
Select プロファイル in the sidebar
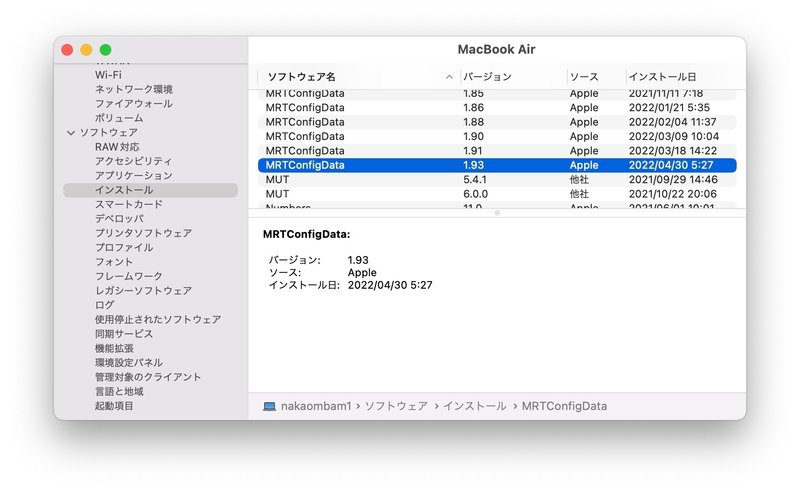click(x=124, y=248)
